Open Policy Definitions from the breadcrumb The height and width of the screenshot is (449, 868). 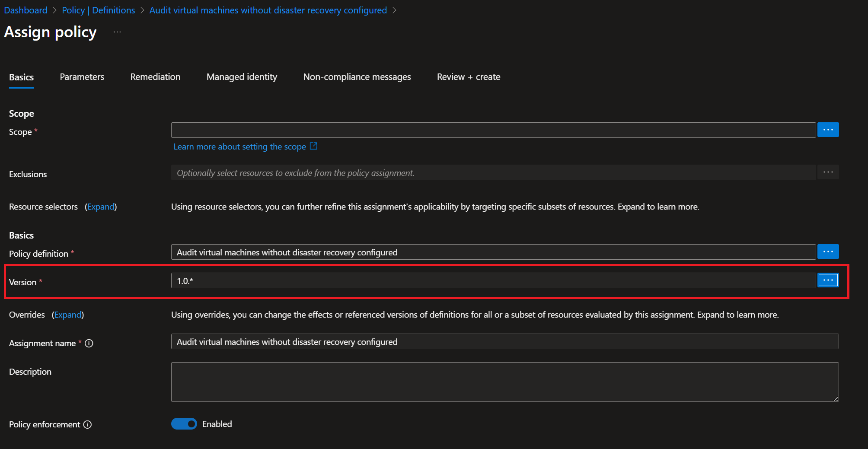(x=98, y=10)
